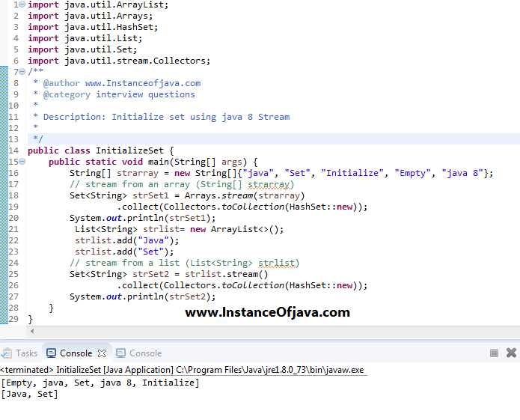The height and width of the screenshot is (420, 520).
Task: Click the terminated InitializeSet launch status line
Action: [x=182, y=370]
